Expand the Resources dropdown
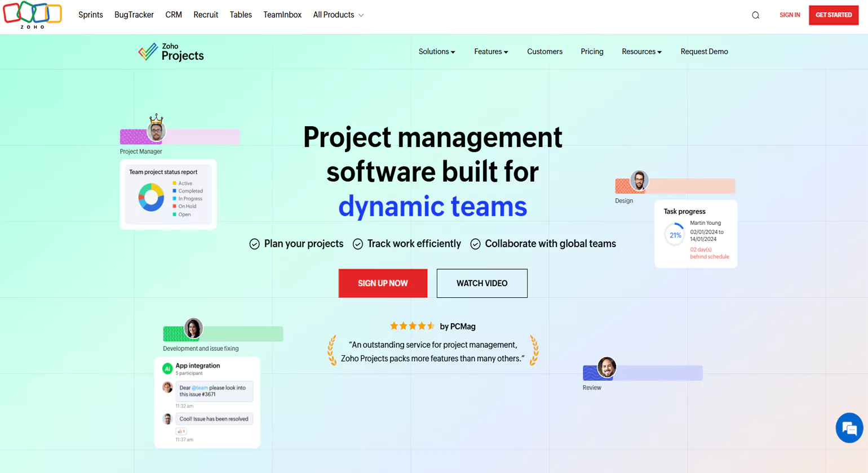This screenshot has width=868, height=473. coord(641,51)
